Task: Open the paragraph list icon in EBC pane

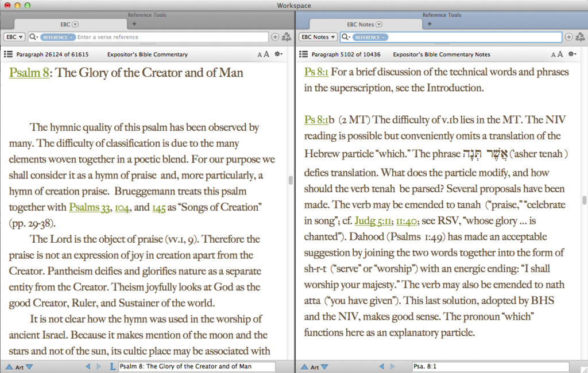Action: click(x=8, y=54)
